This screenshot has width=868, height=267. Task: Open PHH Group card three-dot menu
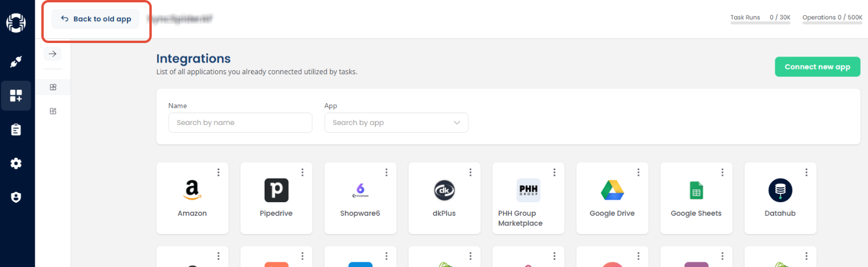click(554, 172)
